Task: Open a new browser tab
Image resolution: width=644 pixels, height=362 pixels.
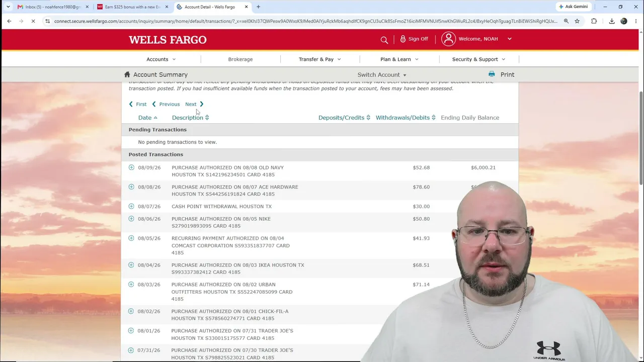Action: point(258,7)
